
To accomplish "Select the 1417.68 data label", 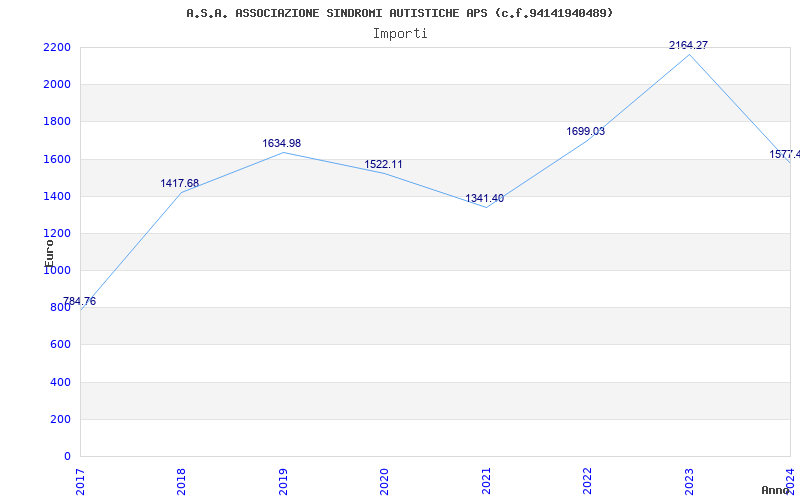I will (180, 183).
